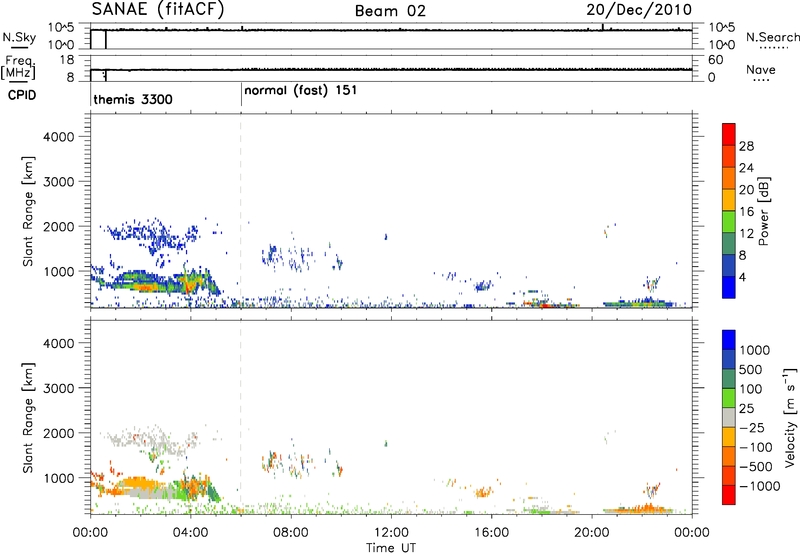Click the "N.Search" legend label

tap(773, 37)
